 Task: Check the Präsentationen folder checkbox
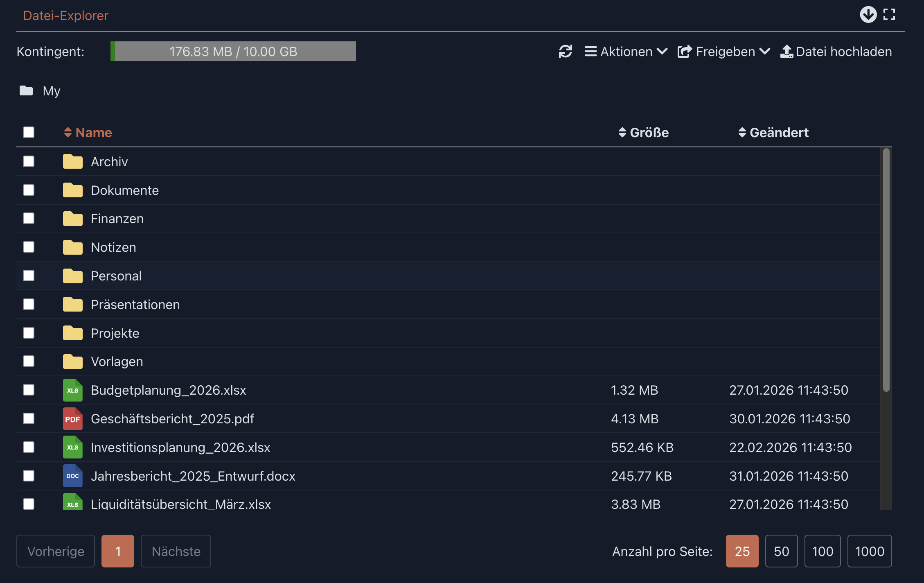click(29, 304)
